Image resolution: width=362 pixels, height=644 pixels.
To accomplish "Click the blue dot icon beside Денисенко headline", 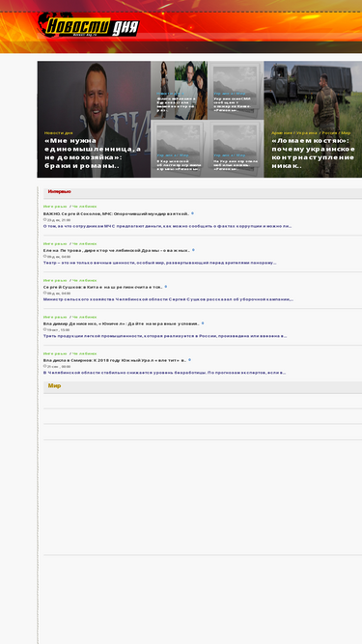I will pos(203,323).
